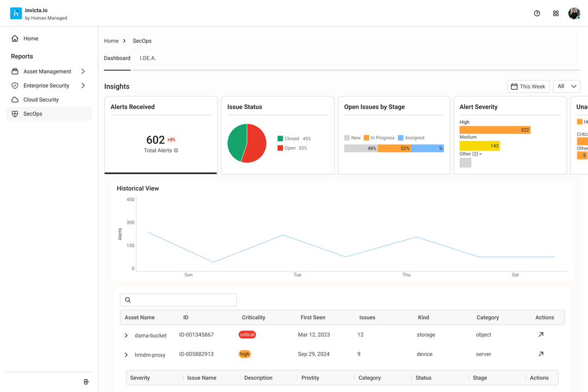Open Cloud Security in sidebar
The height and width of the screenshot is (392, 588).
[x=41, y=100]
